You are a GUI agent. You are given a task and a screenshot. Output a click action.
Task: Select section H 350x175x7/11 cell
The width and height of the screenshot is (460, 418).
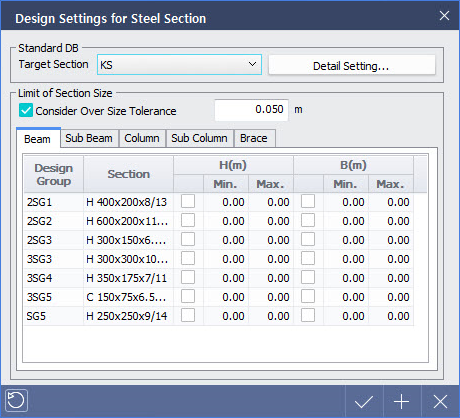point(128,278)
